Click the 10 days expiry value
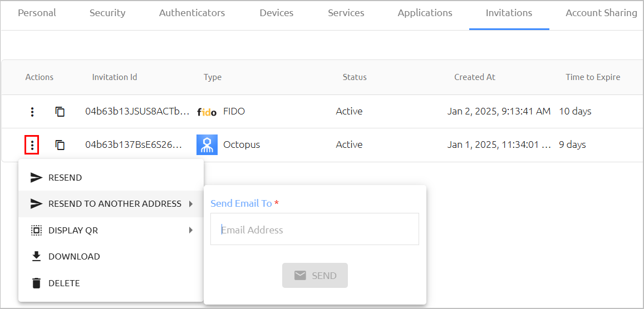Screen dimensions: 644x309 click(575, 112)
